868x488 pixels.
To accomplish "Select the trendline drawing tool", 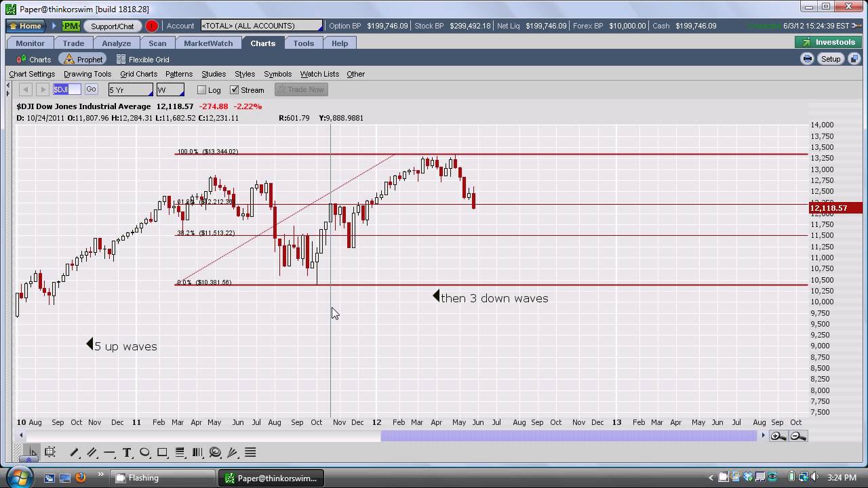I will point(75,452).
